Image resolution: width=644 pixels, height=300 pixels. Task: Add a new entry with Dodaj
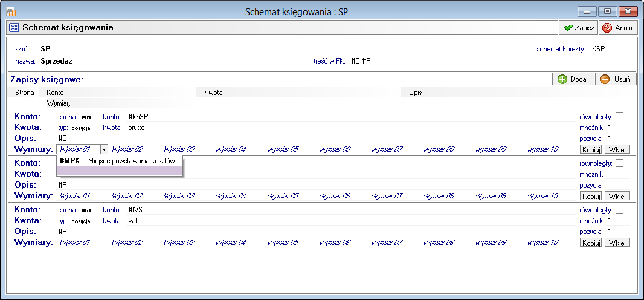[573, 79]
